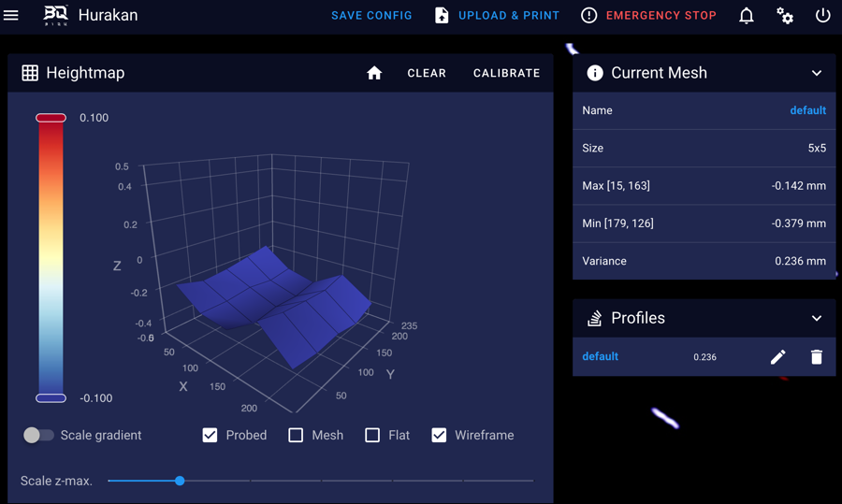This screenshot has width=842, height=504.
Task: Click the power icon in top bar
Action: (x=823, y=16)
